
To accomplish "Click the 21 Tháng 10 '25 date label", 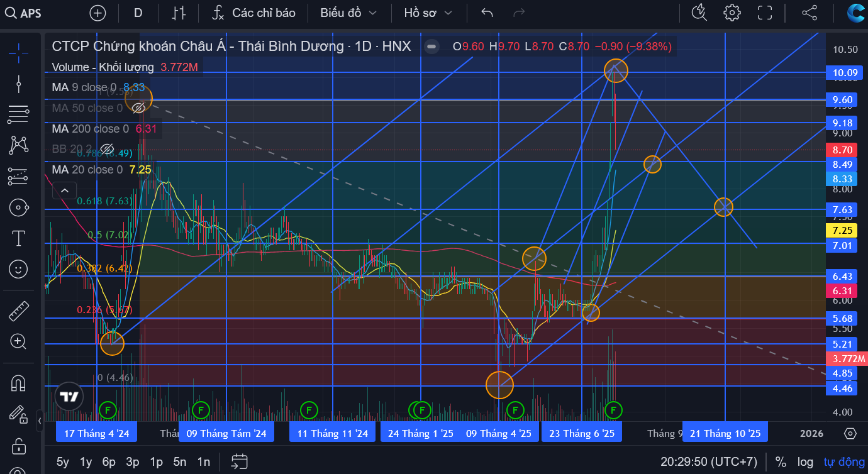I will click(x=725, y=433).
